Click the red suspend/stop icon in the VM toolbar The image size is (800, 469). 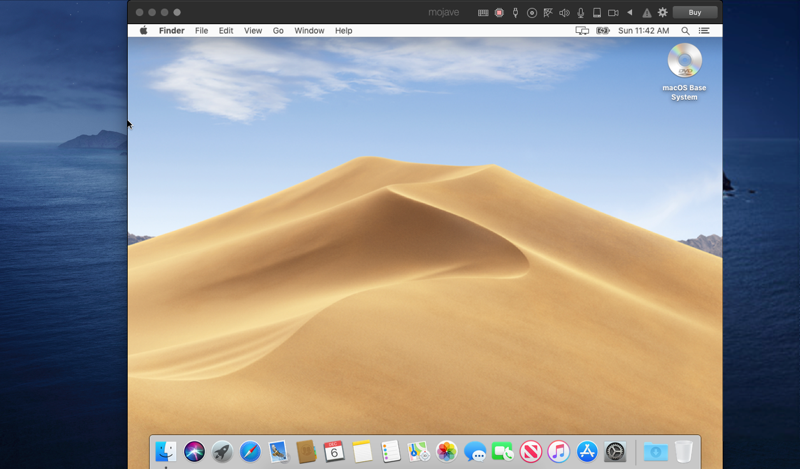click(x=499, y=13)
